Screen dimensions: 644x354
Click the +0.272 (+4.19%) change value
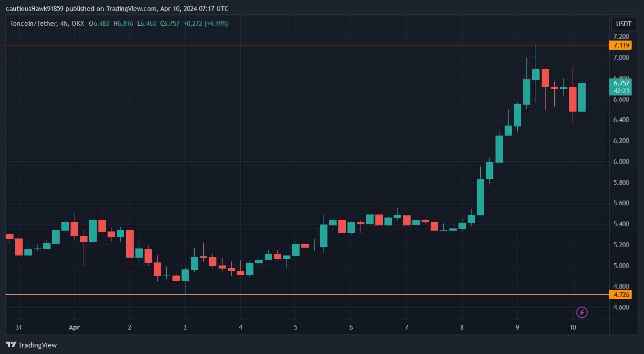coord(206,24)
